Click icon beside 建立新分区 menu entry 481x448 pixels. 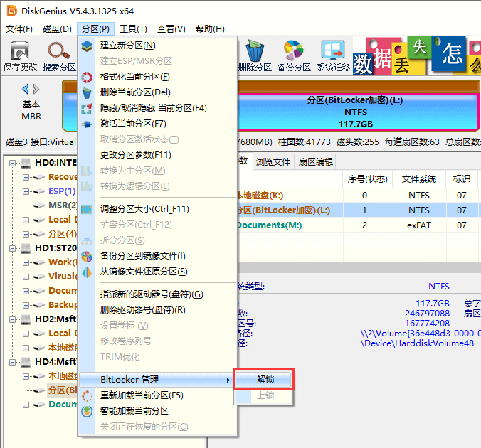pos(87,46)
